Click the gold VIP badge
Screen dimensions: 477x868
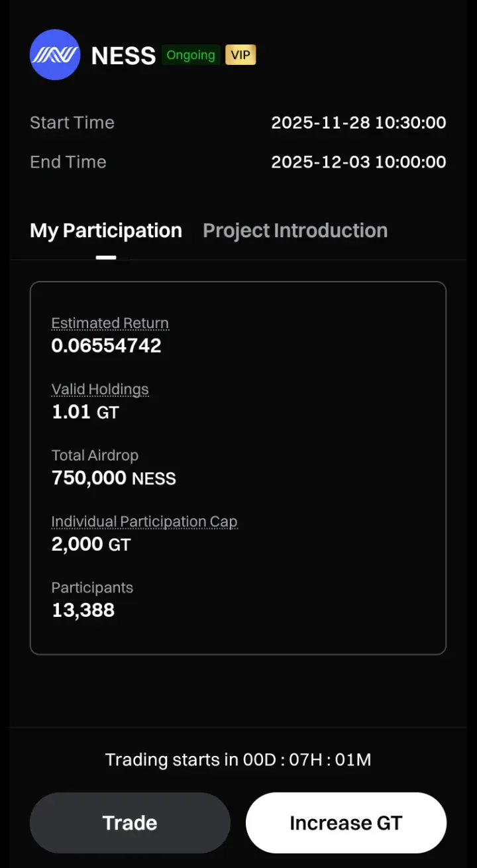tap(240, 55)
